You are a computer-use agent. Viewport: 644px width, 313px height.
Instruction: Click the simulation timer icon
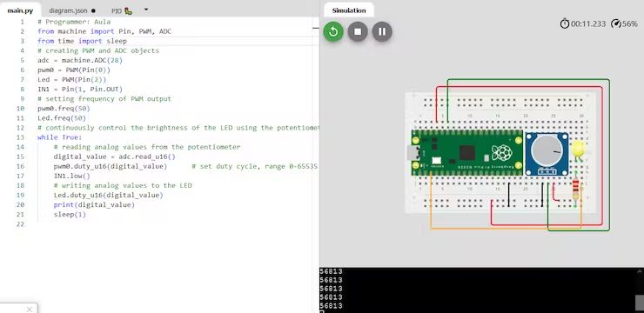565,23
